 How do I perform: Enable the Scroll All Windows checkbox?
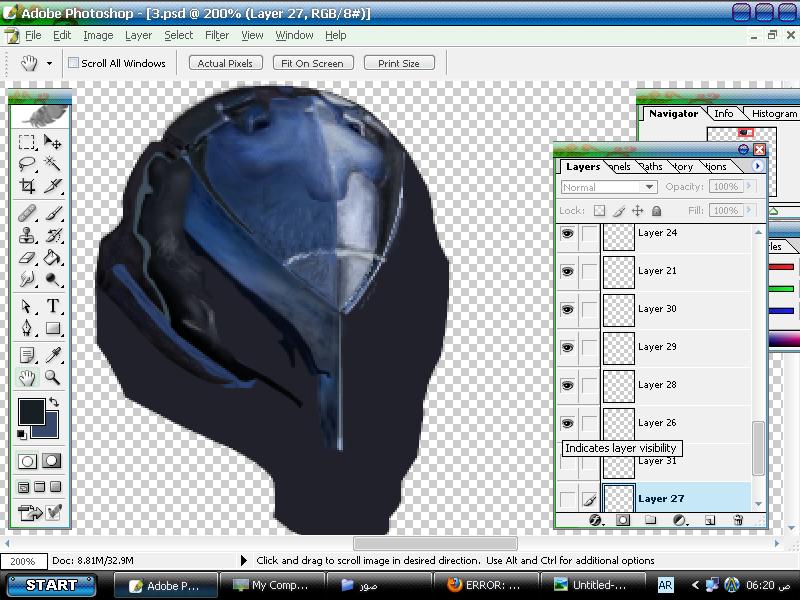coord(74,63)
